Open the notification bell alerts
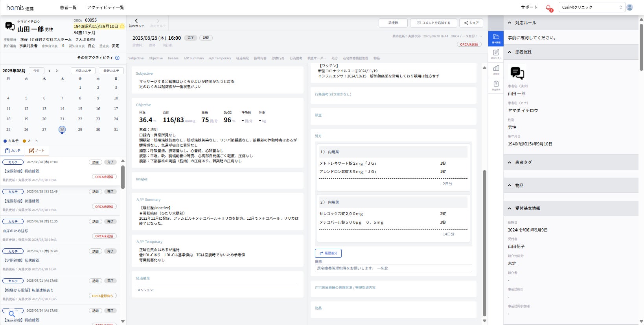The image size is (644, 325). (548, 7)
